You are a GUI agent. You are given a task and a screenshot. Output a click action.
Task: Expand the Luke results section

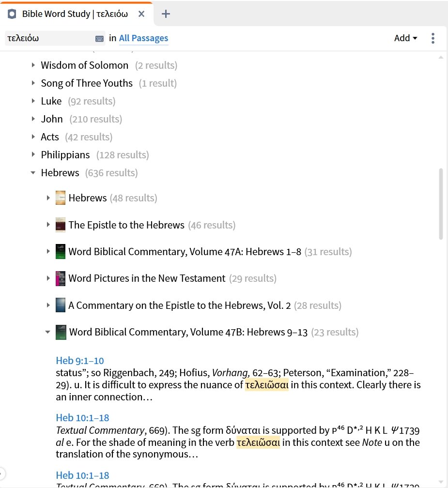(33, 101)
